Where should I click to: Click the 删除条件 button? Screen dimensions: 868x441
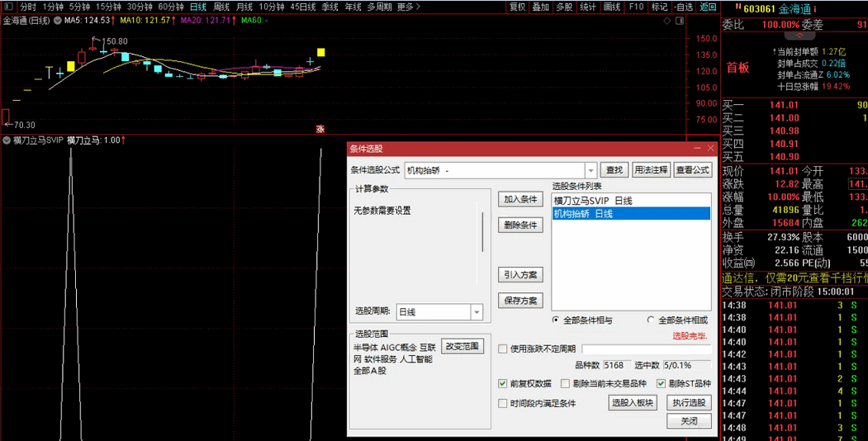tap(520, 225)
